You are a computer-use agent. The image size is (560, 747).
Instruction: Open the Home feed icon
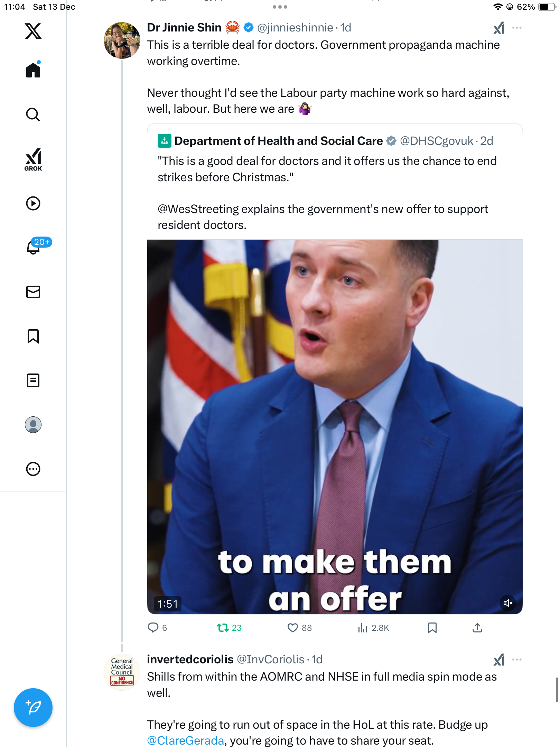(x=33, y=70)
